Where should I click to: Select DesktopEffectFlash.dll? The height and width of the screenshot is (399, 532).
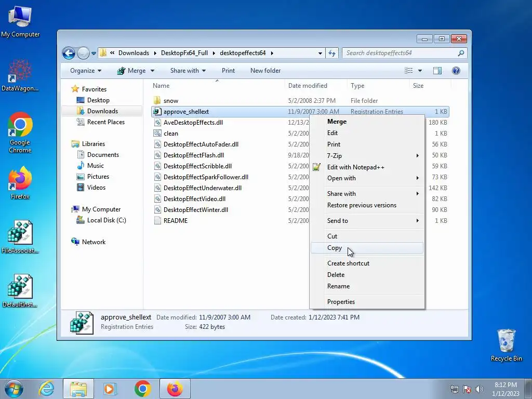coord(193,155)
